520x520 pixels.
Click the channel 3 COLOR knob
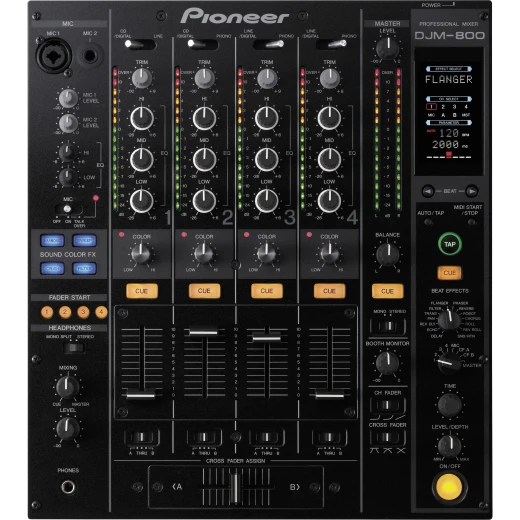pyautogui.click(x=266, y=254)
